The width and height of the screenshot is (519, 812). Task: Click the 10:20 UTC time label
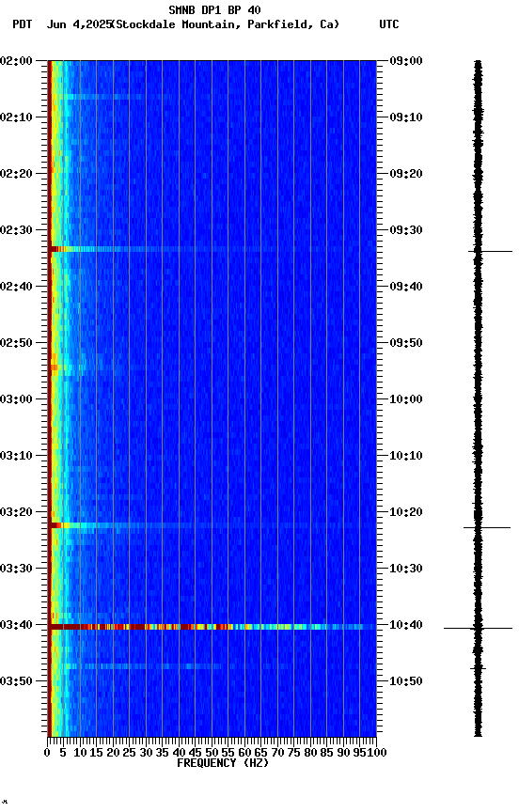(406, 512)
